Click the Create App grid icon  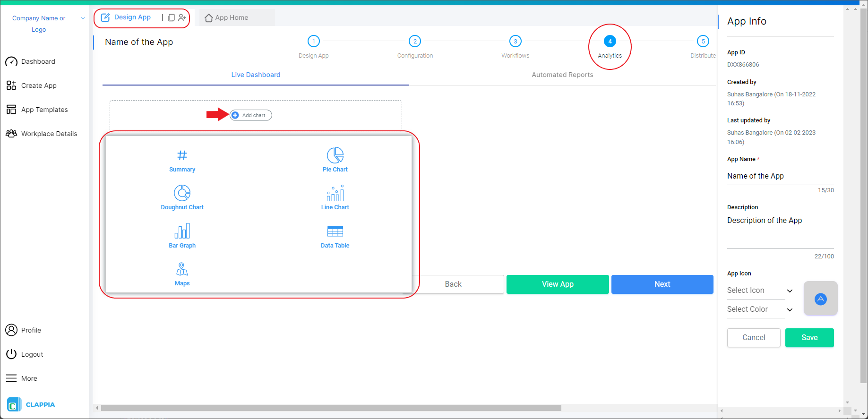click(x=11, y=86)
